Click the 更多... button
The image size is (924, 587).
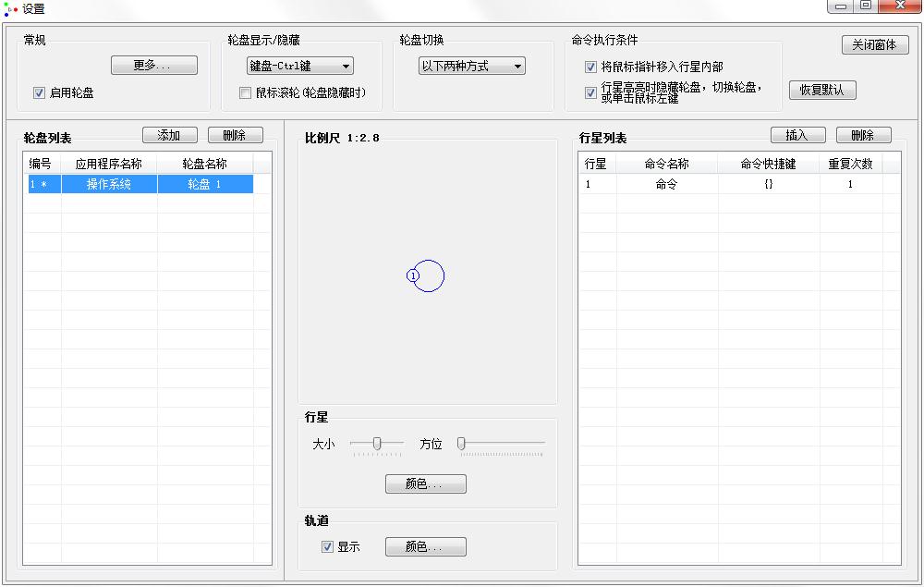coord(153,66)
